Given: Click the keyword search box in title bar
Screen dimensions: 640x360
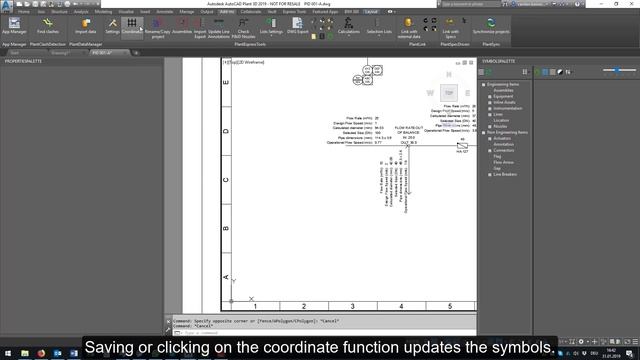Looking at the screenshot, I should coord(471,4).
